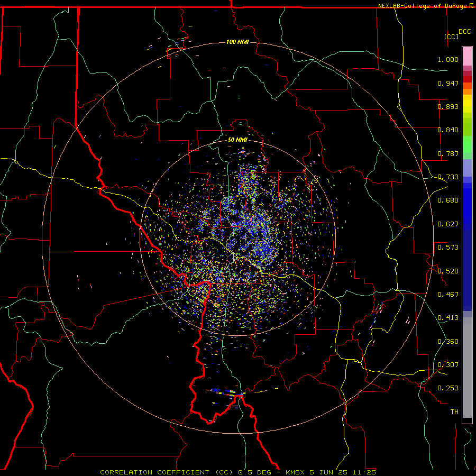Click the 0.413 legend value
This screenshot has width=476, height=476.
448,318
